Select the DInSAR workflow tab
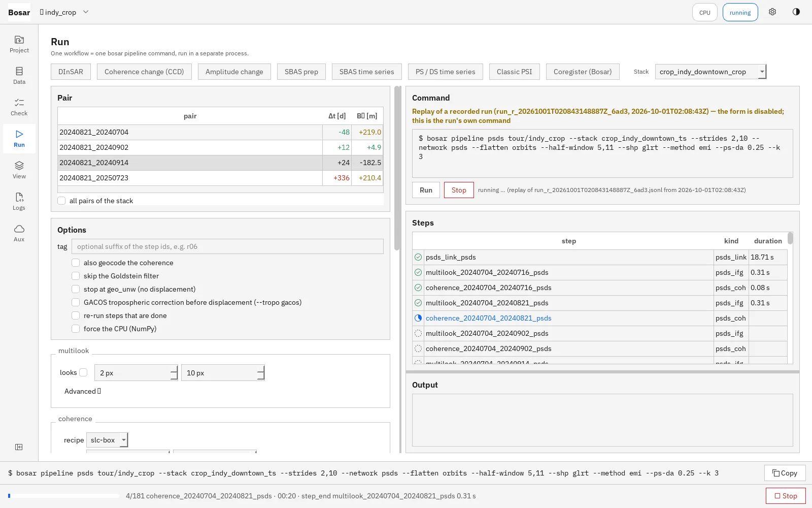Viewport: 812px width, 508px height. (x=71, y=72)
